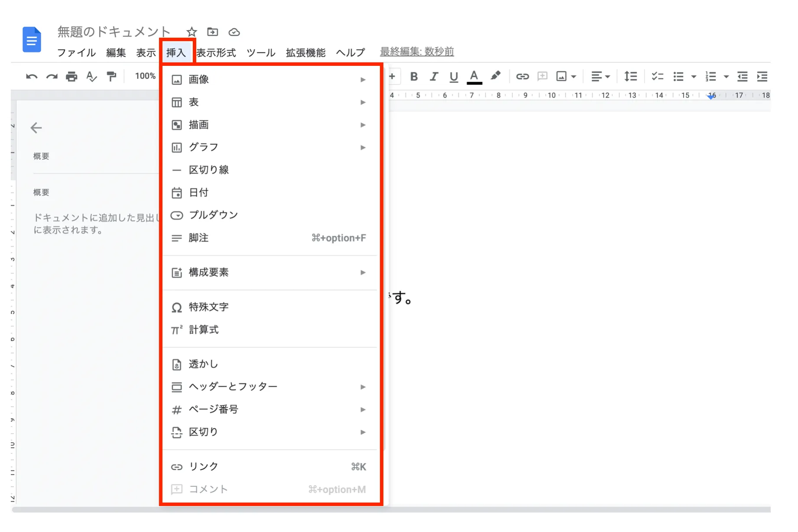Expand the 描画 submenu
798x532 pixels.
(x=269, y=125)
